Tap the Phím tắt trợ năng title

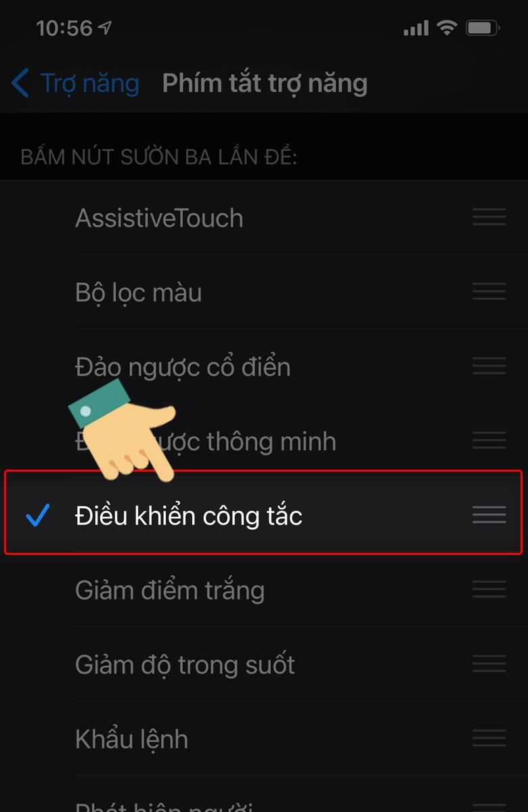point(265,84)
